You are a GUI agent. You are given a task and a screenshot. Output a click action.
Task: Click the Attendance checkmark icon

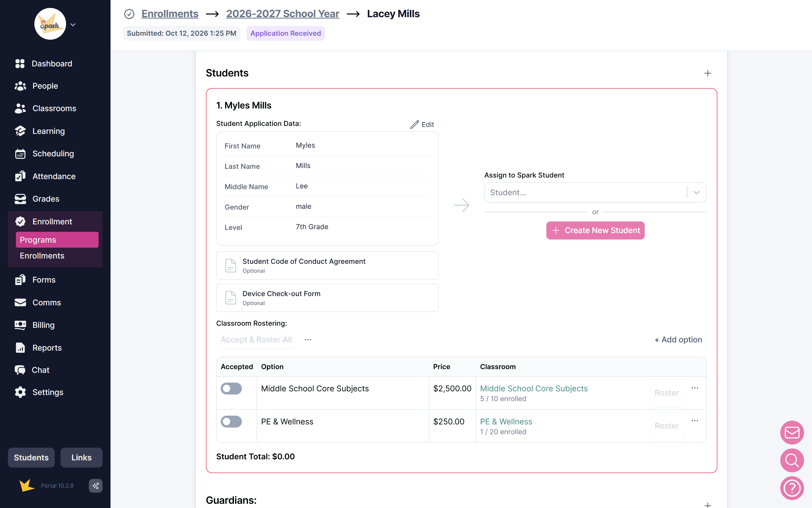20,176
